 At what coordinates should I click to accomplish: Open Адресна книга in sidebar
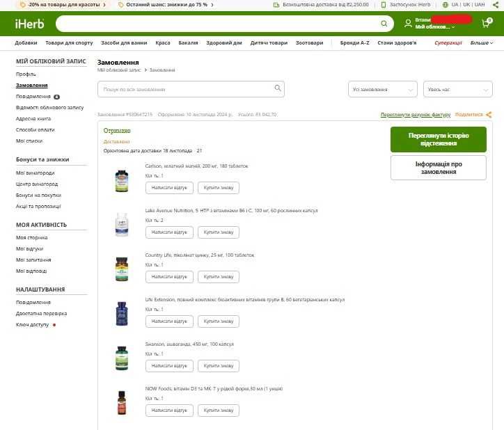(x=33, y=118)
